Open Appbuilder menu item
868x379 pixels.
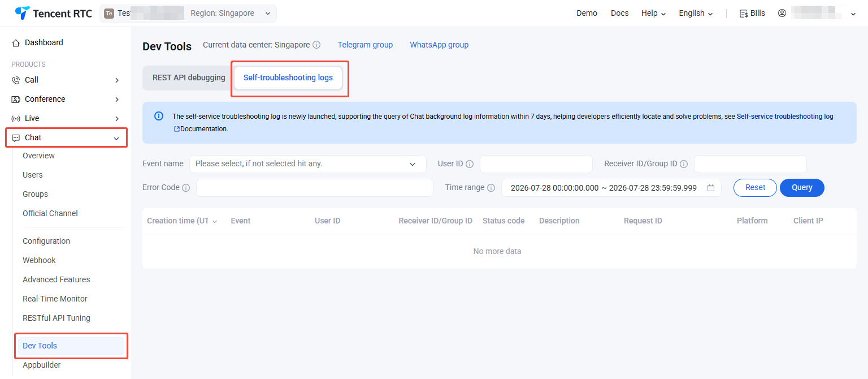[x=42, y=365]
